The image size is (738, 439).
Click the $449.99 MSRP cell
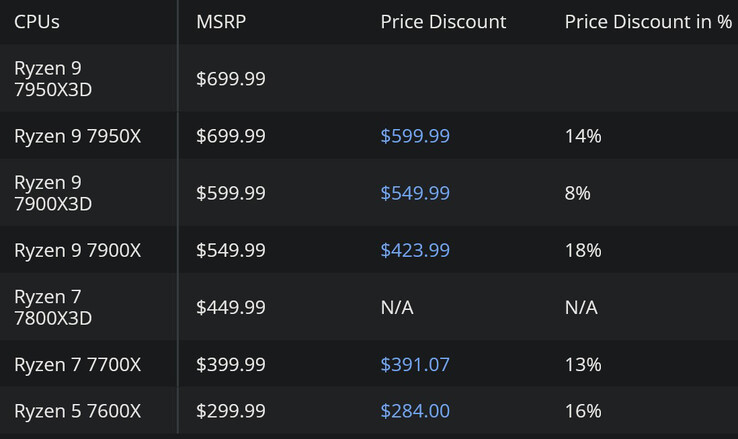231,307
